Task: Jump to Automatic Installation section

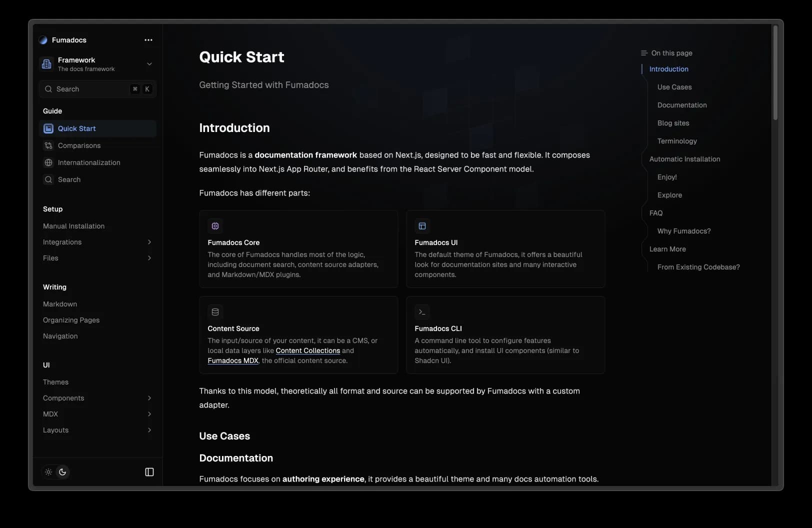Action: point(684,159)
